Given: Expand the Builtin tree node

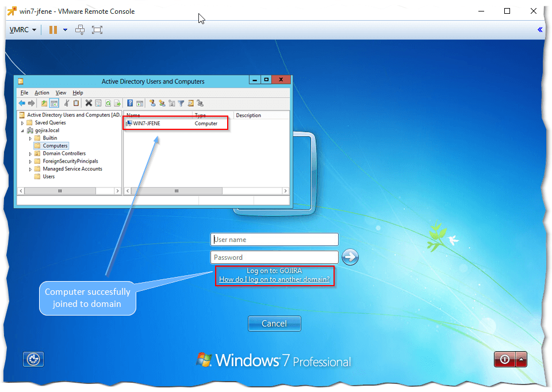Looking at the screenshot, I should (30, 139).
